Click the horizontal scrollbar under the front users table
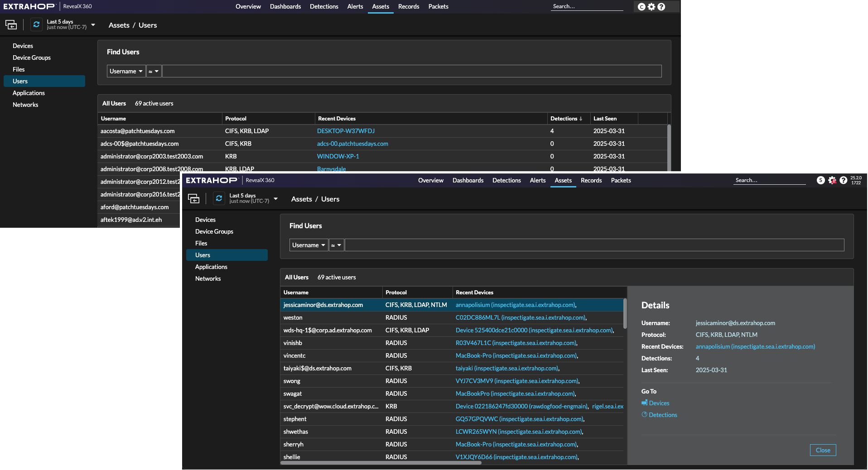The width and height of the screenshot is (868, 470). (x=381, y=463)
